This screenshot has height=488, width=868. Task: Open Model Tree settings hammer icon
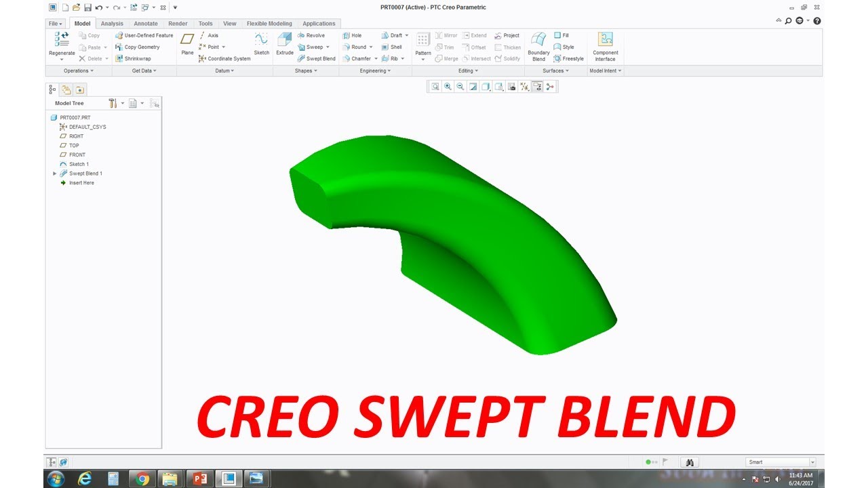[x=113, y=104]
